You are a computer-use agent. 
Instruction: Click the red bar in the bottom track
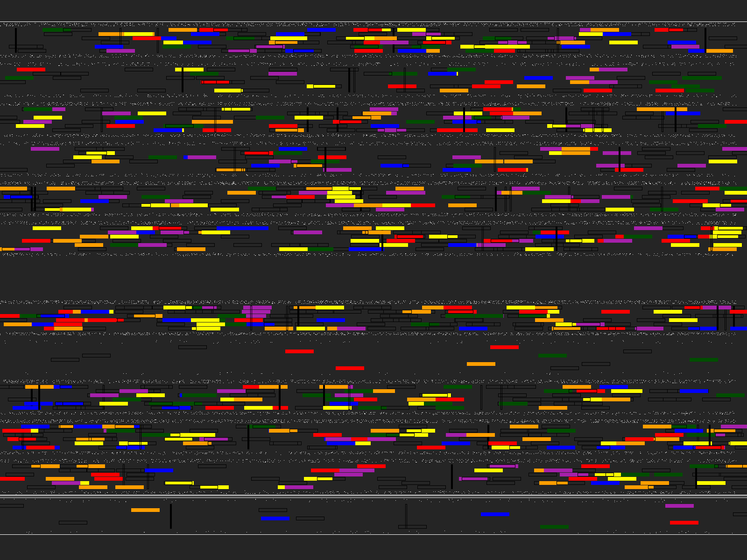pos(684,523)
